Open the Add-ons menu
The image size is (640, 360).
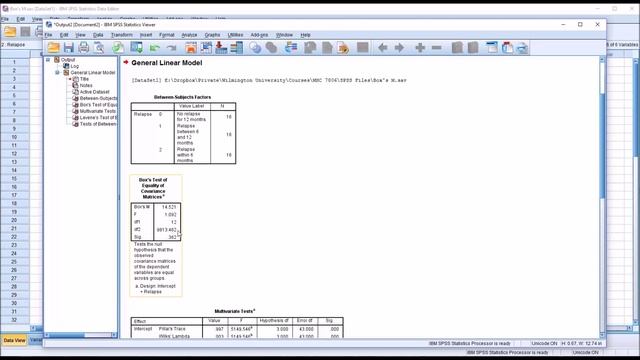coord(259,35)
